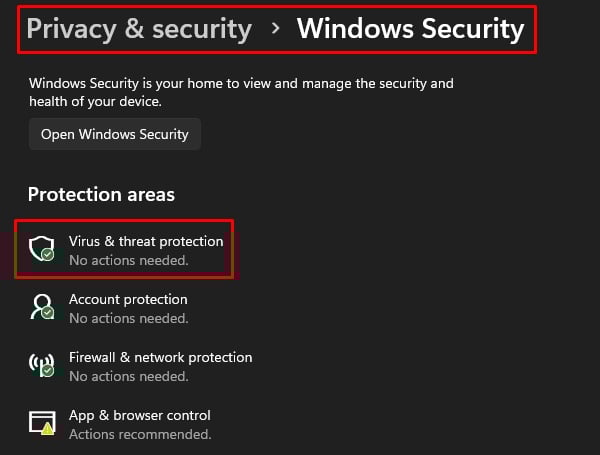Click "No actions needed." under Firewall & network protection

(129, 377)
